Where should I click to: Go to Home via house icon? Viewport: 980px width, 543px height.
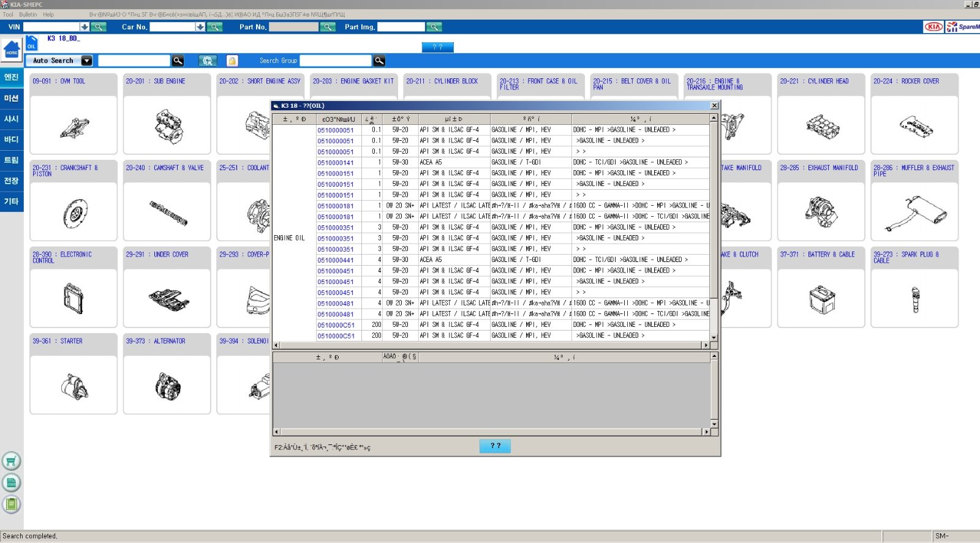(x=12, y=50)
